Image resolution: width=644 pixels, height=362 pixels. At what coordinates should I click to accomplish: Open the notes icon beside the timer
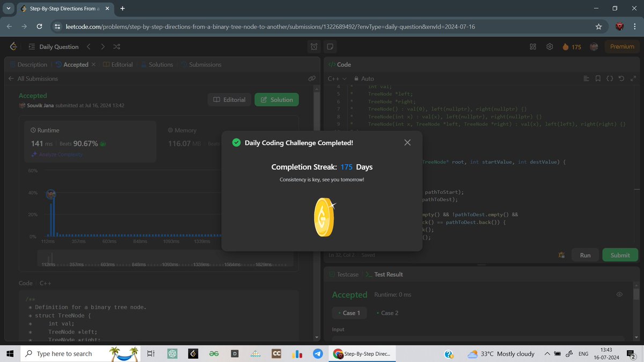[330, 47]
